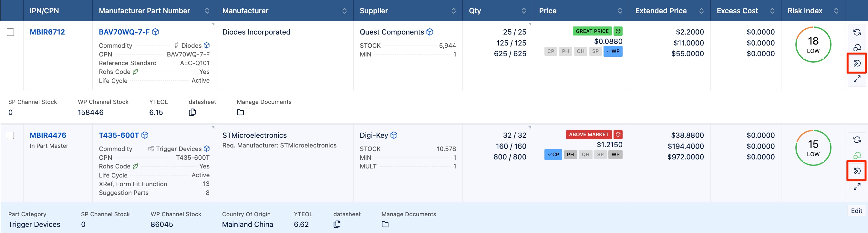Click the Trigger Devices commodity symbol icon
The height and width of the screenshot is (233, 868).
click(x=151, y=148)
